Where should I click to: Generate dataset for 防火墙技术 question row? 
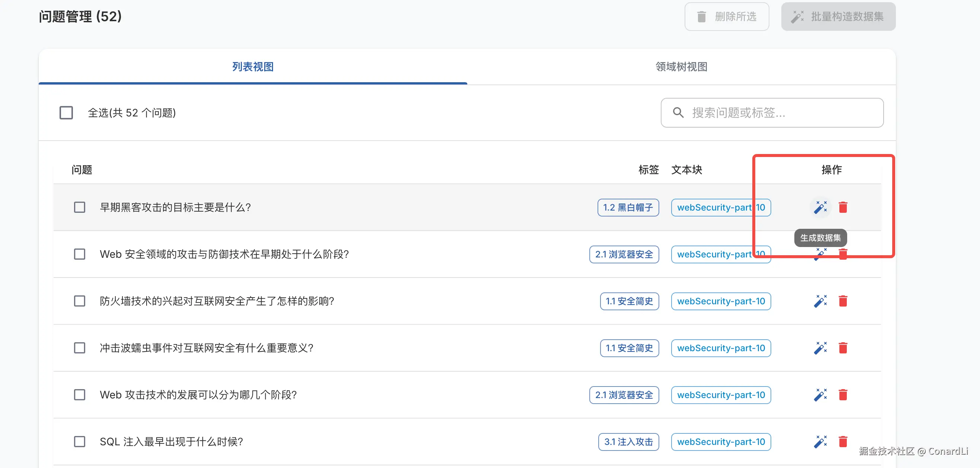820,301
